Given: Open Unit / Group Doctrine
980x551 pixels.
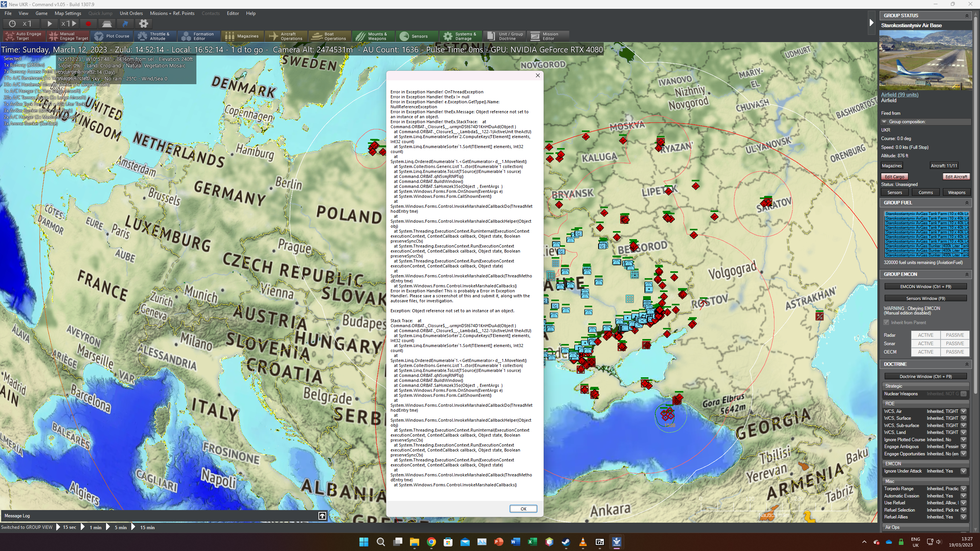Looking at the screenshot, I should click(505, 36).
